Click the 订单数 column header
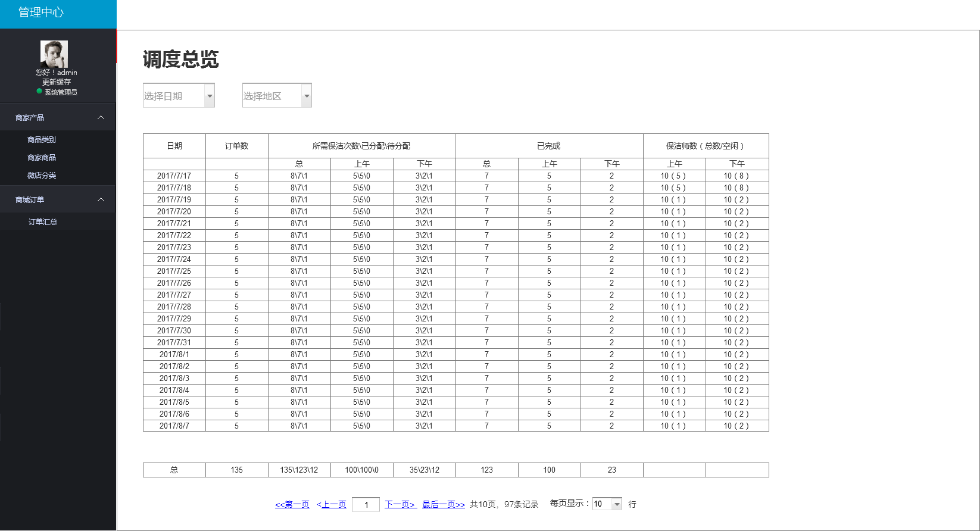Image resolution: width=980 pixels, height=531 pixels. (236, 146)
